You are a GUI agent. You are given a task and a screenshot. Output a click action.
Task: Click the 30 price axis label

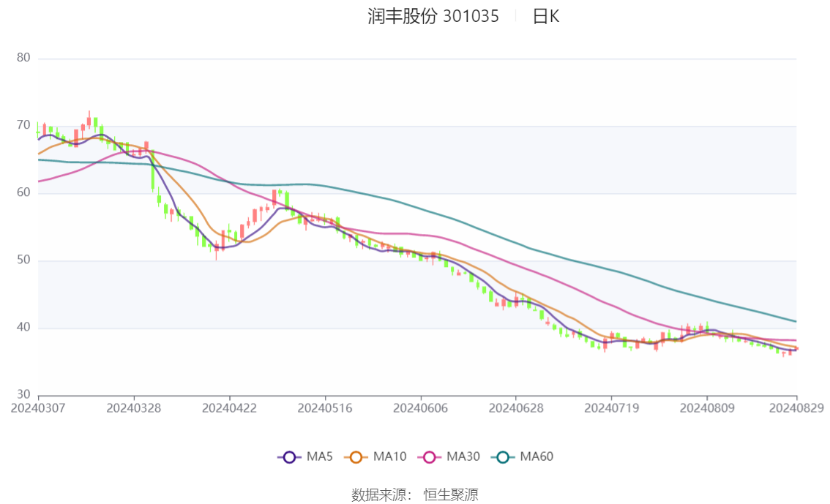click(x=23, y=394)
